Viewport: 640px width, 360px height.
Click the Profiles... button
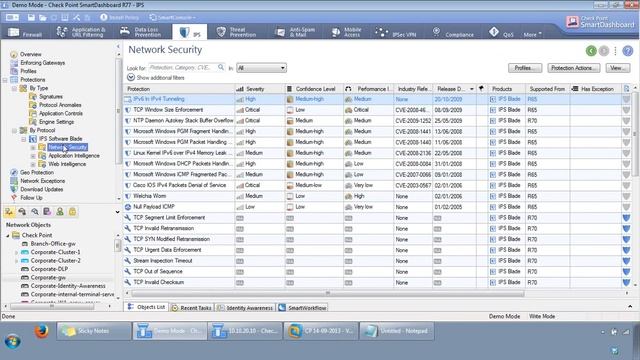[525, 68]
